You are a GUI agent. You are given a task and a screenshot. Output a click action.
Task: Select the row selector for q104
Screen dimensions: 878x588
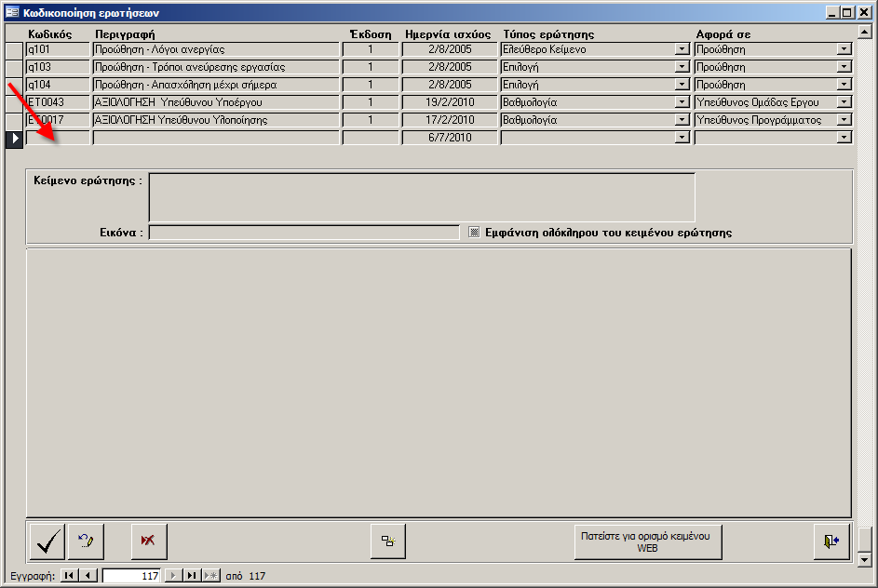(x=14, y=85)
